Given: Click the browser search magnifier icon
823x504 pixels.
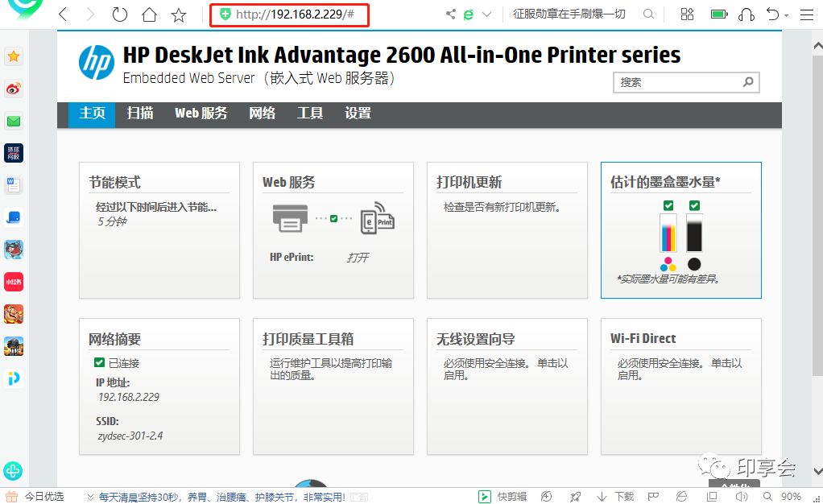Looking at the screenshot, I should (x=649, y=14).
